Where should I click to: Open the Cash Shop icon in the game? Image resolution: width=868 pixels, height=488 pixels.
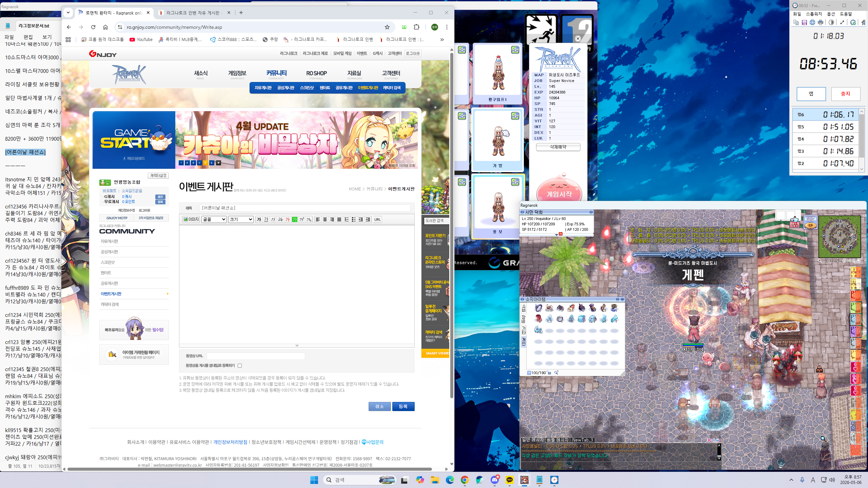[x=810, y=222]
